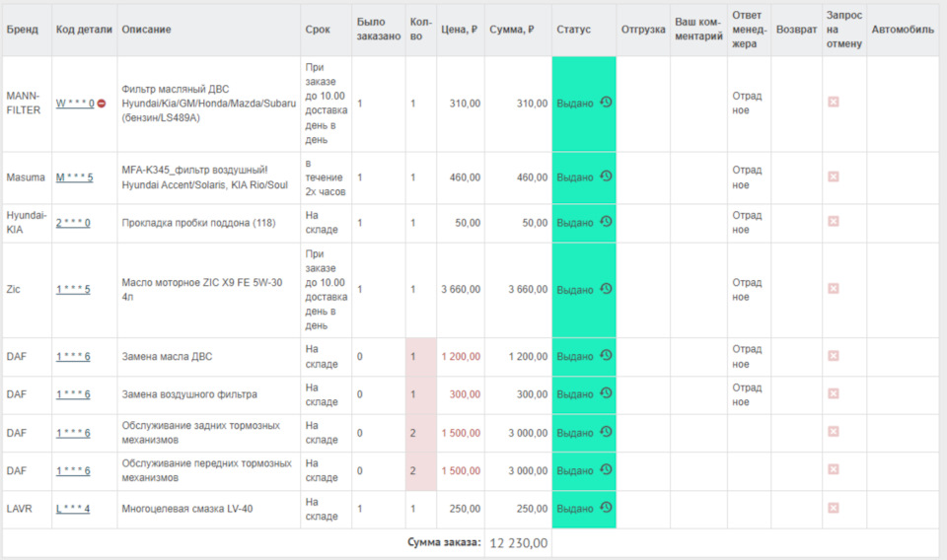Viewport: 947px width, 560px height.
Task: Click cancel request icon for Замена воздушного фильтра
Action: pos(834,393)
